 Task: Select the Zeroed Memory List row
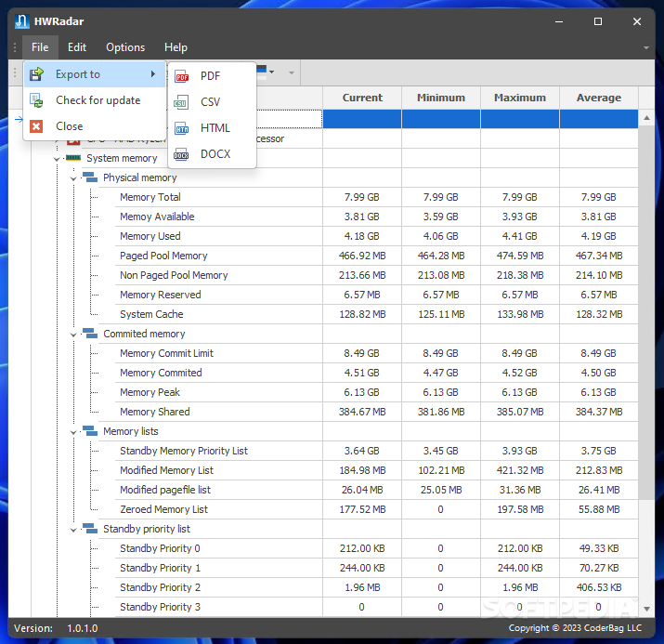[x=376, y=509]
